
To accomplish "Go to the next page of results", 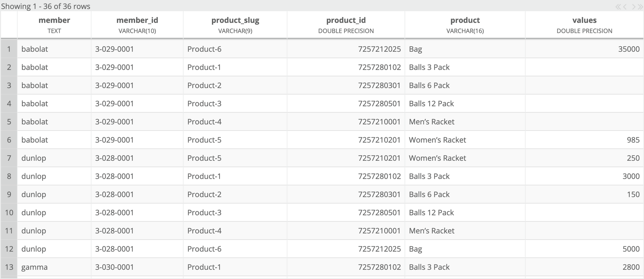I will coord(633,7).
